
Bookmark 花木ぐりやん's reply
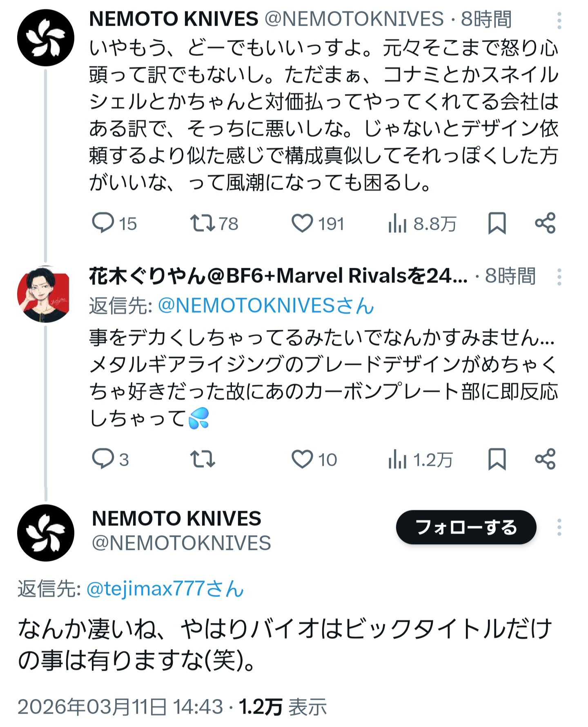pyautogui.click(x=497, y=459)
